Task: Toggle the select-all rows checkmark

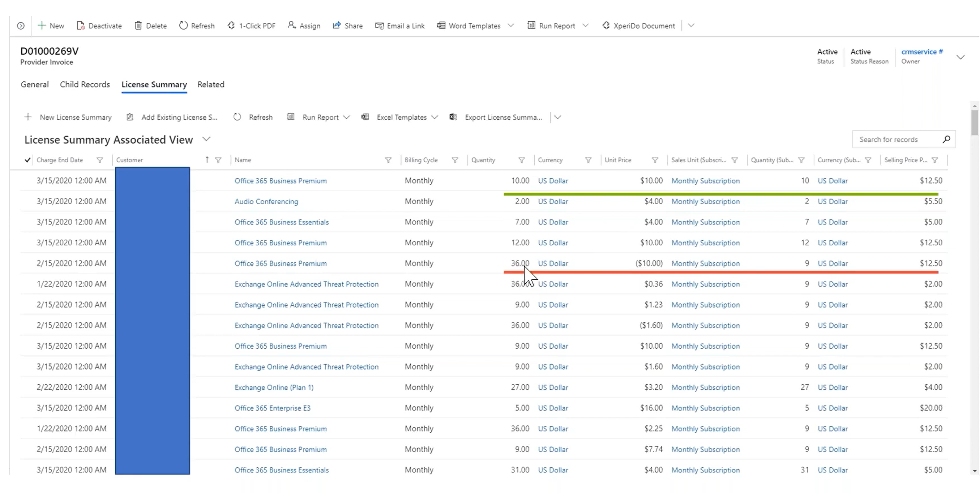Action: coord(27,160)
